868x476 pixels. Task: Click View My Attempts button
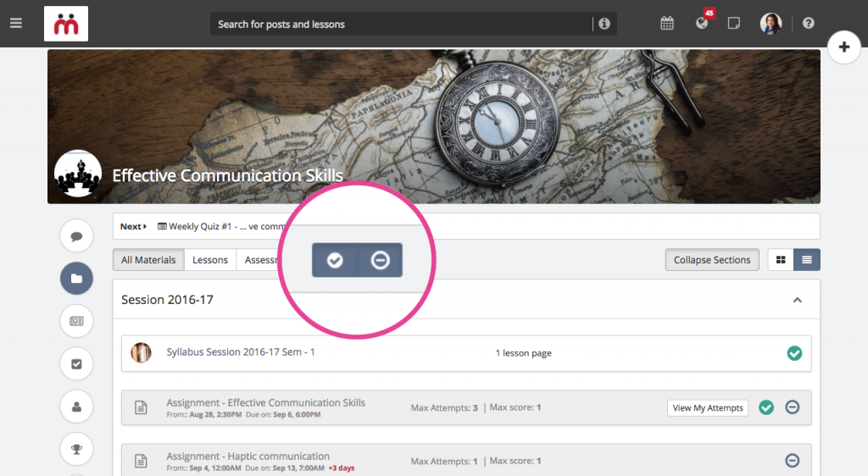(x=708, y=408)
